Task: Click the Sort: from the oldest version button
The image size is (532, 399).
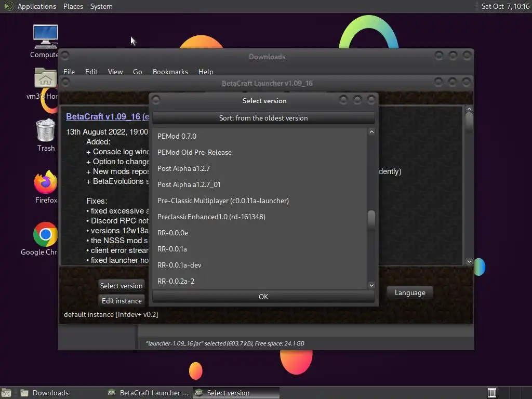Action: (263, 118)
